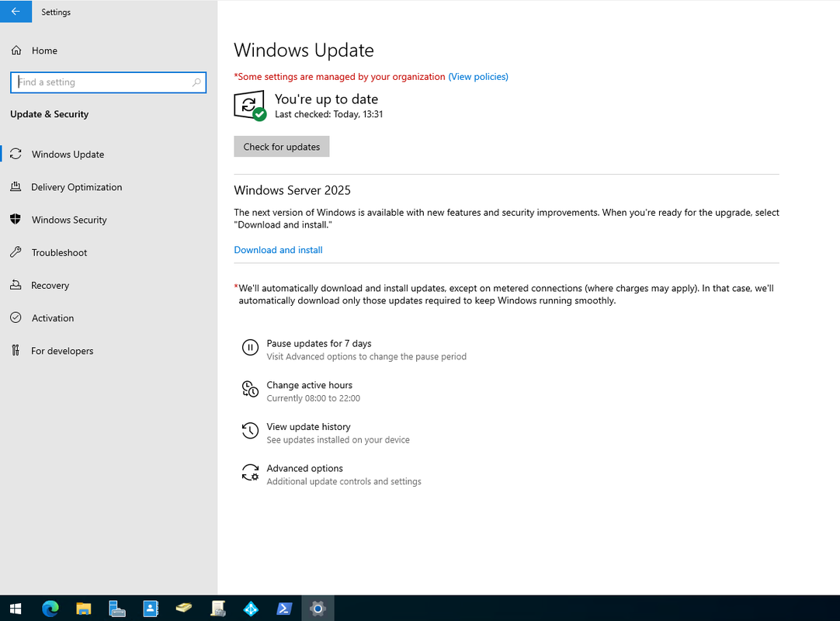Click the Check for updates button

click(x=282, y=147)
